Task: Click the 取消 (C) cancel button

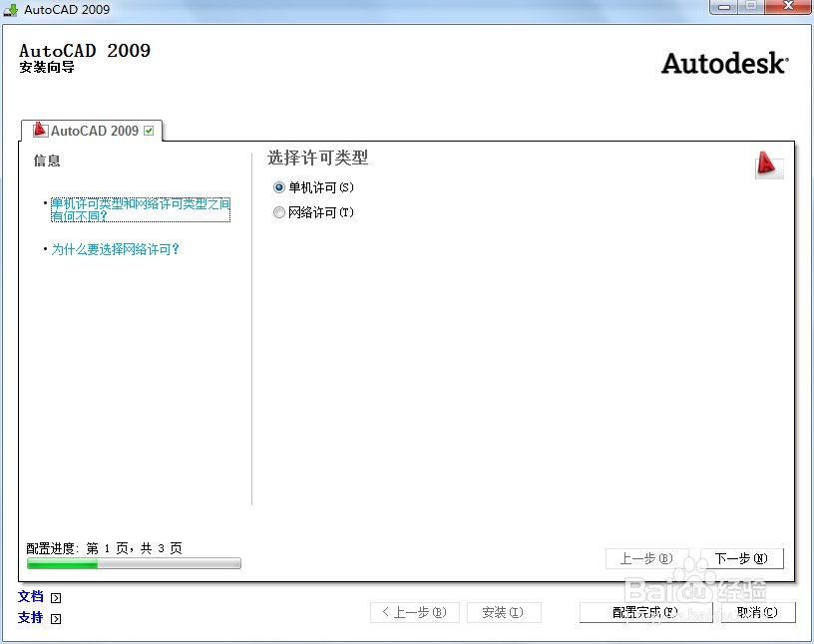Action: 758,612
